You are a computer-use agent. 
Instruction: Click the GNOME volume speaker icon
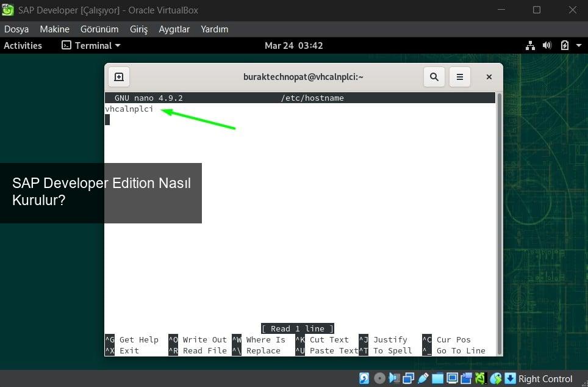pyautogui.click(x=547, y=46)
